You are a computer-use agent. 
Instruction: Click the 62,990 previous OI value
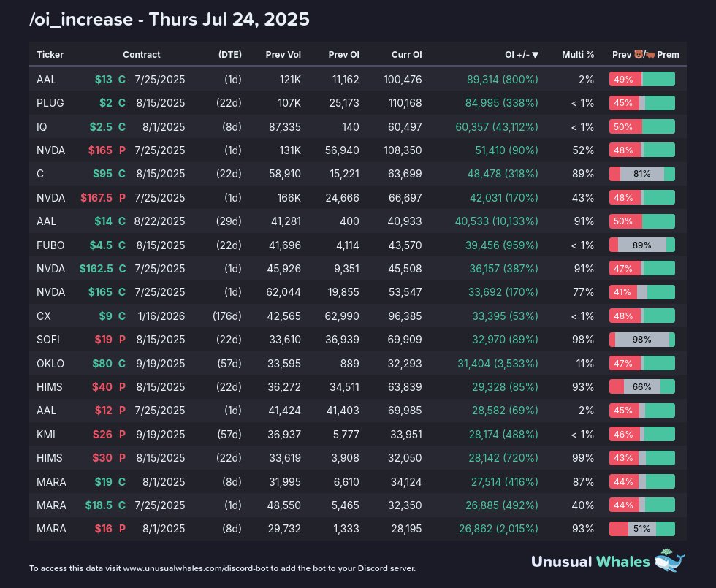pos(342,316)
